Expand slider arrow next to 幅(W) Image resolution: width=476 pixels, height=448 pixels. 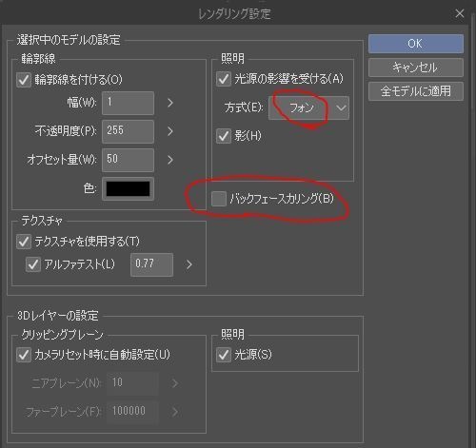170,103
